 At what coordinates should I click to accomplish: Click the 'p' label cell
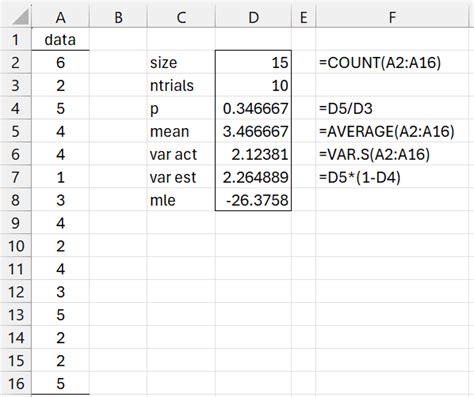pyautogui.click(x=181, y=108)
